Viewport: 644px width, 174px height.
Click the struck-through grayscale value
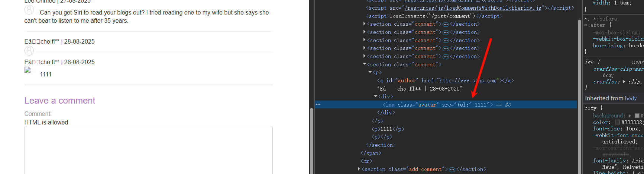615,154
